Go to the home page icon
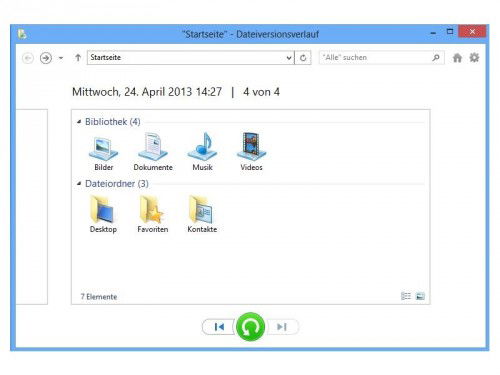 click(x=457, y=58)
